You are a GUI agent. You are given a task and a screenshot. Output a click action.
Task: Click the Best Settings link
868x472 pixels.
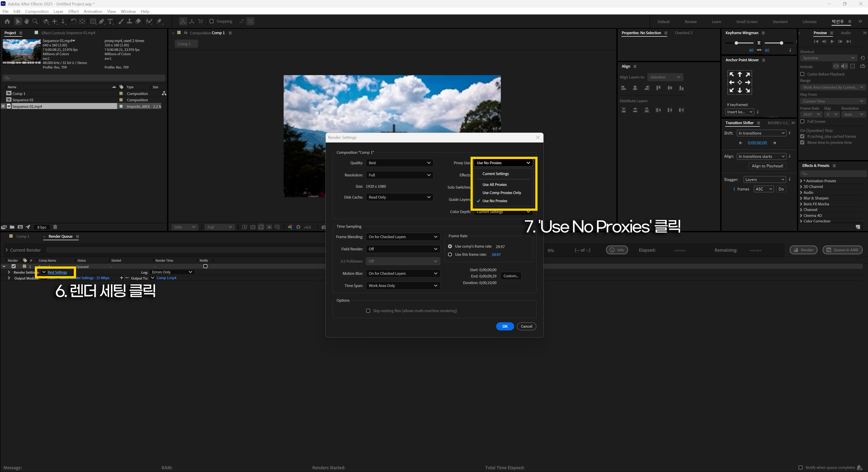pos(57,272)
